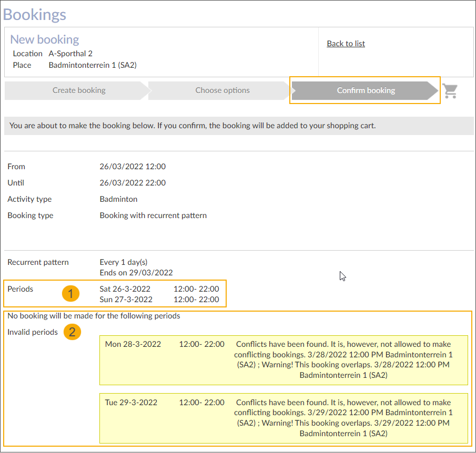Click the Until date "26/03/2022 22:00"

coord(133,183)
